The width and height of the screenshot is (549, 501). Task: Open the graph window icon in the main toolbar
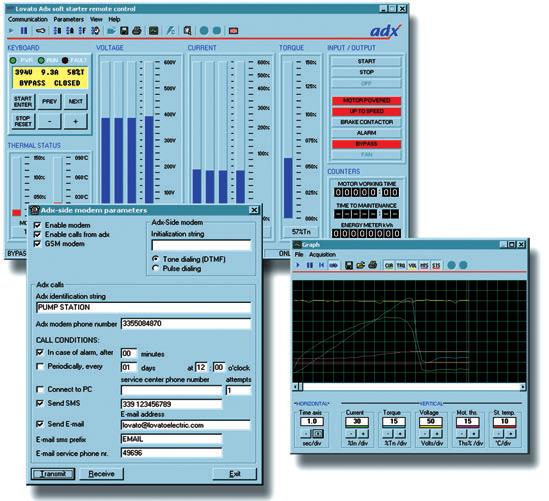[x=154, y=31]
